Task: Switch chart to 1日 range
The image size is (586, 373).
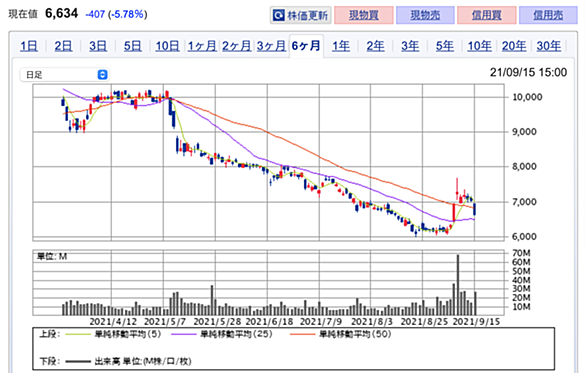Action: [x=29, y=46]
